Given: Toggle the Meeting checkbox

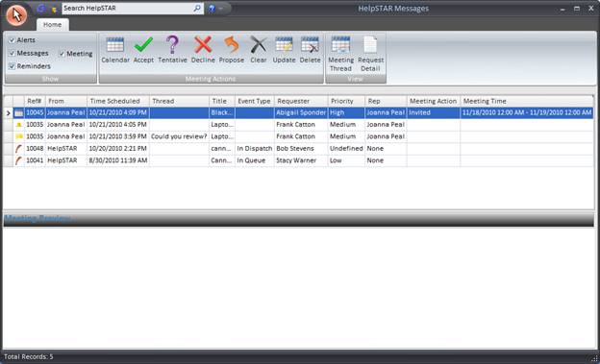Looking at the screenshot, I should 62,54.
